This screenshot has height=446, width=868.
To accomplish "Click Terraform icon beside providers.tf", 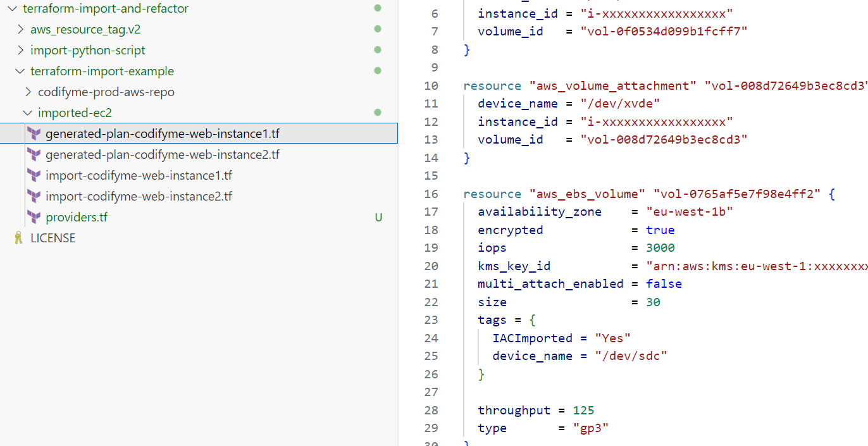I will (x=34, y=217).
